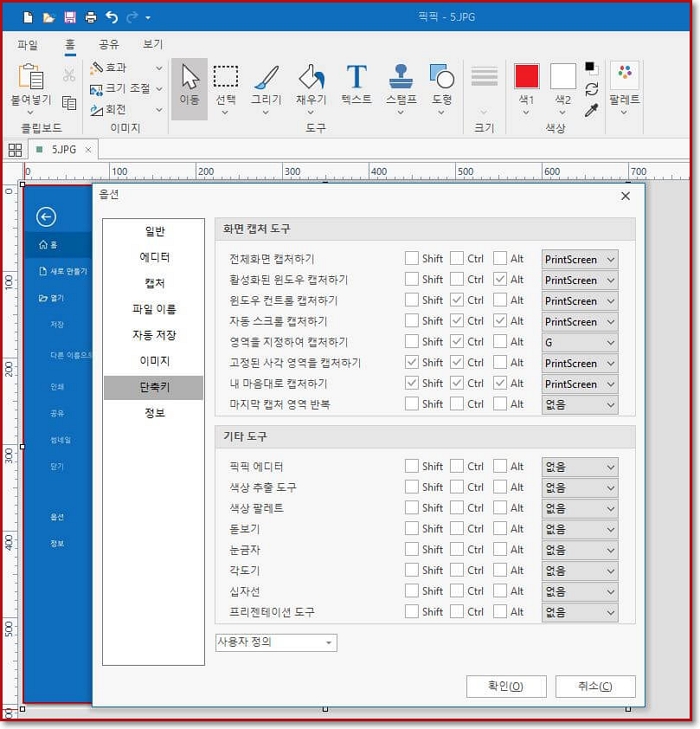
Task: Click the eyedropper color picker icon
Action: [591, 110]
